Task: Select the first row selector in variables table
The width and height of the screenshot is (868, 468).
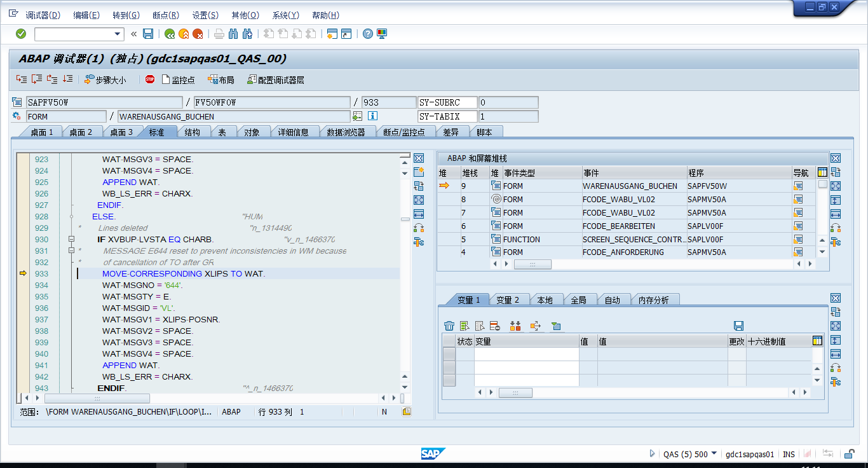Action: coord(449,354)
